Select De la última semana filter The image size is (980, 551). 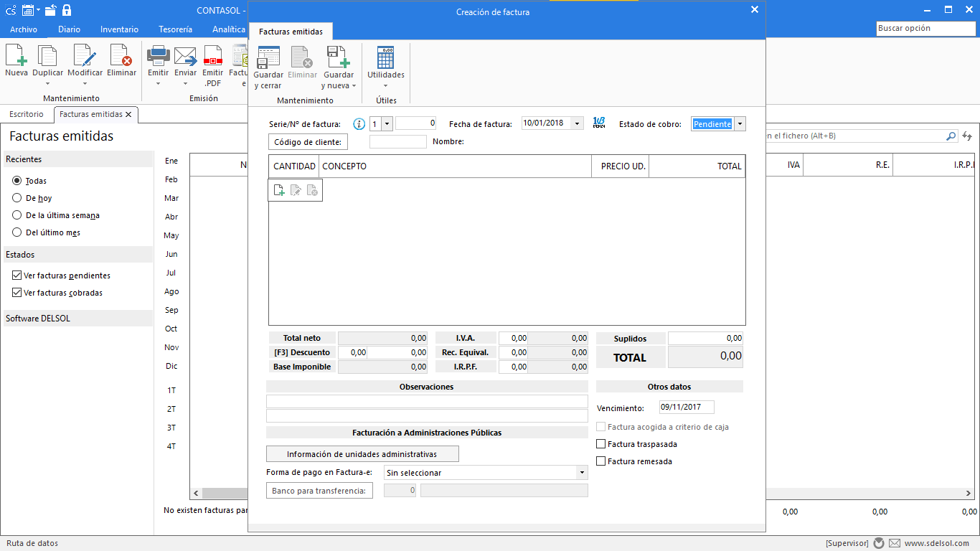pos(17,215)
